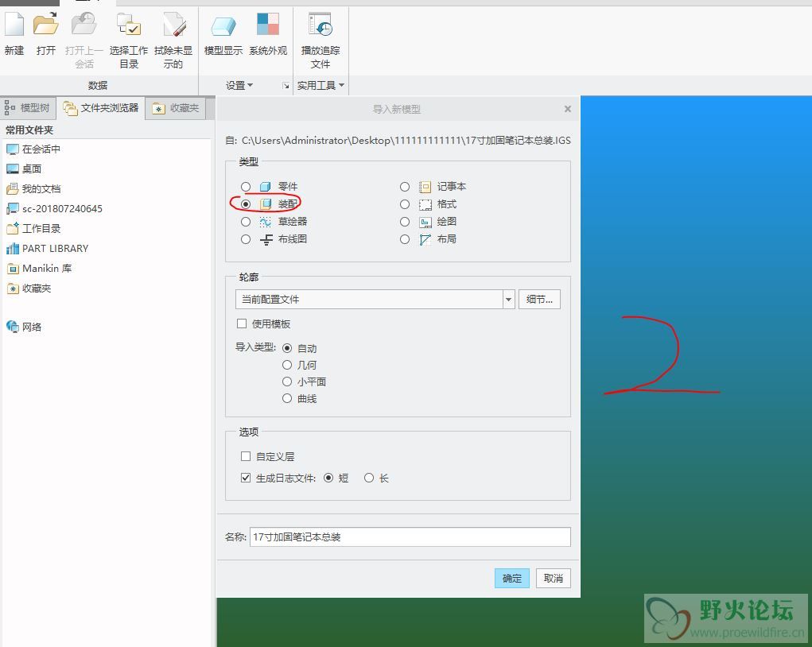Select the 布局 layout type
Screen dimensions: 812x647
click(x=405, y=239)
